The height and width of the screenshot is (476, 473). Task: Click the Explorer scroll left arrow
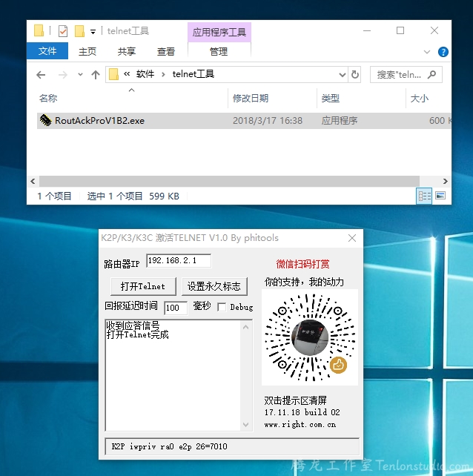click(x=33, y=181)
